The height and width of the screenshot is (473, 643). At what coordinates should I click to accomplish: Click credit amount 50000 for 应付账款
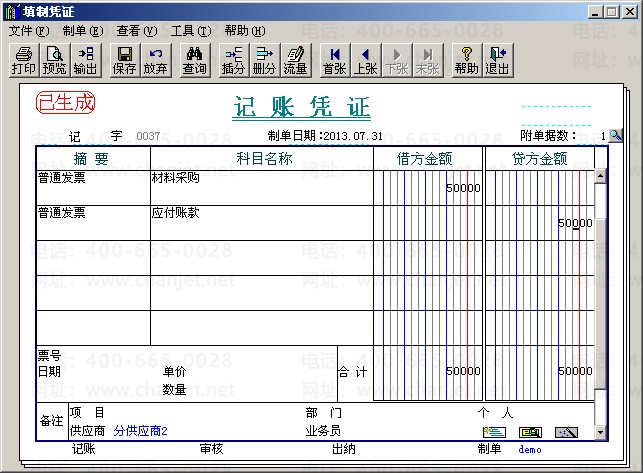575,223
